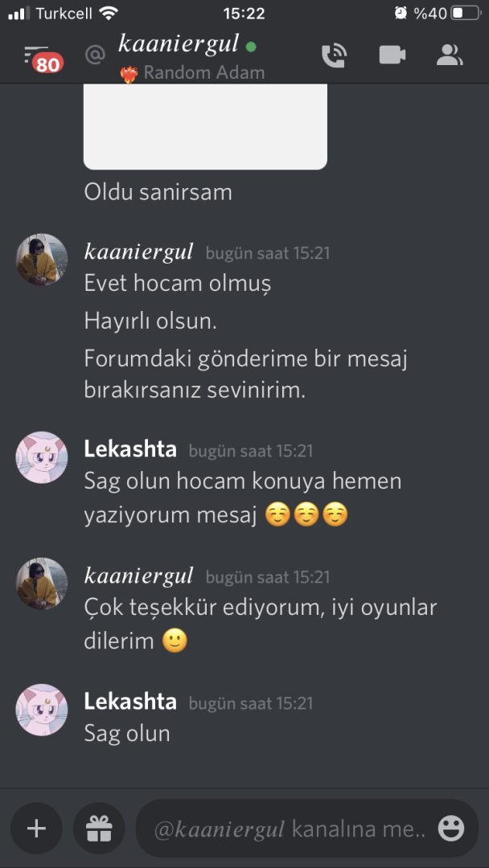Viewport: 489px width, 868px height.
Task: Select the 'Oldu sanirsam' message
Action: click(x=158, y=192)
